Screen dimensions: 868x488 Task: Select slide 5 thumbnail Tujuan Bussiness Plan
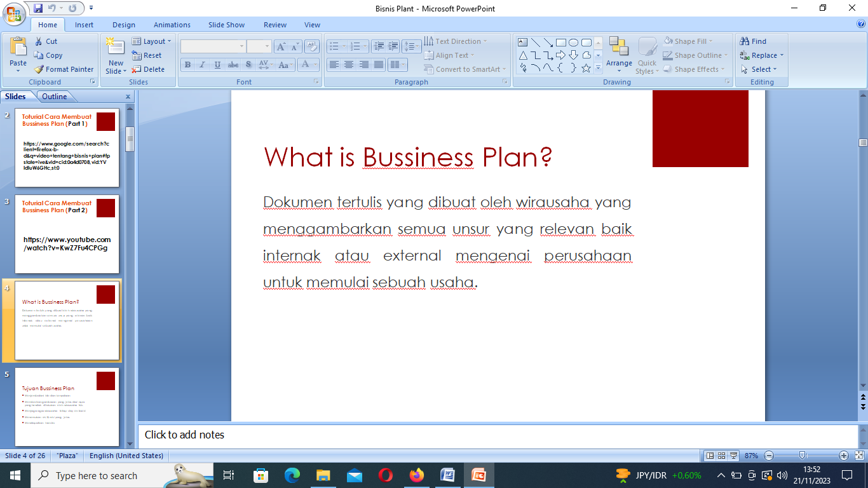click(x=67, y=407)
